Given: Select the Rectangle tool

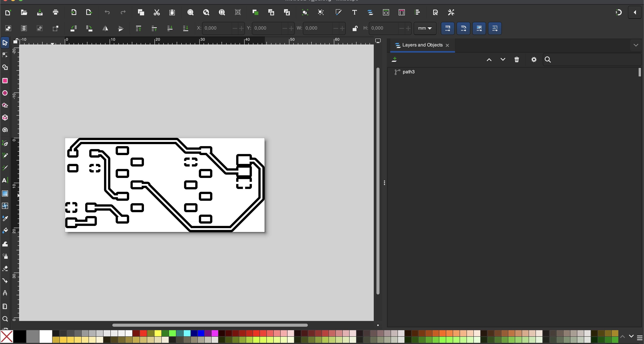Looking at the screenshot, I should (x=5, y=81).
